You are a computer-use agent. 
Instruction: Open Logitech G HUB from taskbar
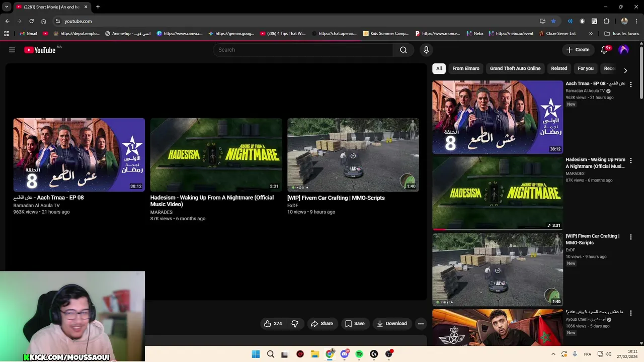pos(374,354)
